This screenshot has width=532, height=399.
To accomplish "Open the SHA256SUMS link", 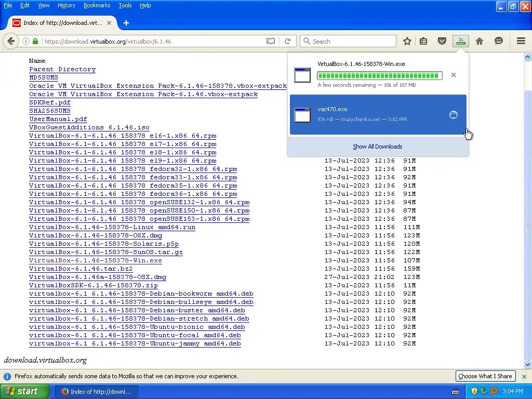I will 50,111.
